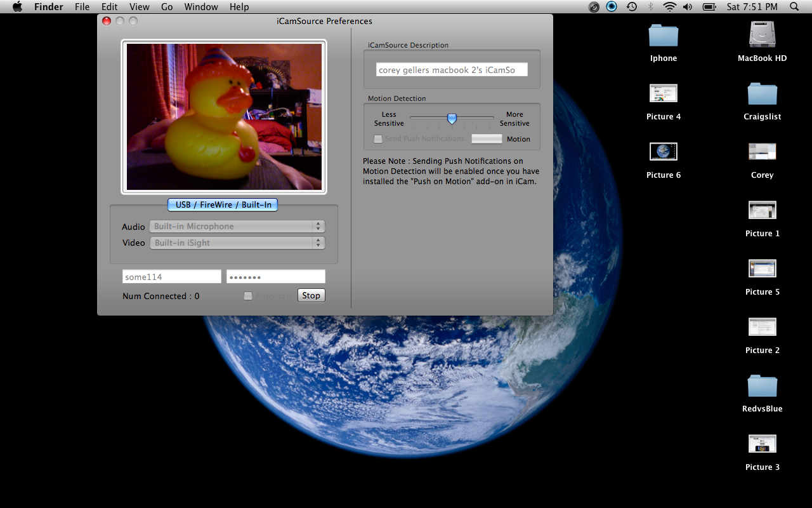Select the Picture 6 desktop file

click(x=664, y=152)
